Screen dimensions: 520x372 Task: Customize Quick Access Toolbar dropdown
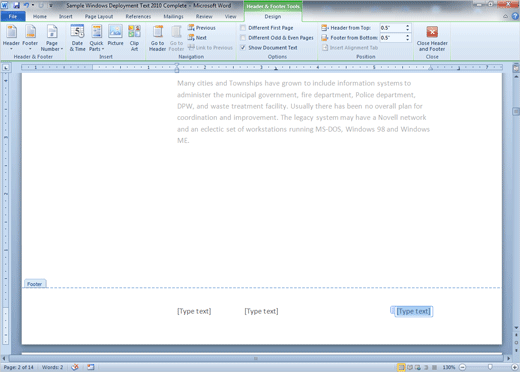coord(51,5)
